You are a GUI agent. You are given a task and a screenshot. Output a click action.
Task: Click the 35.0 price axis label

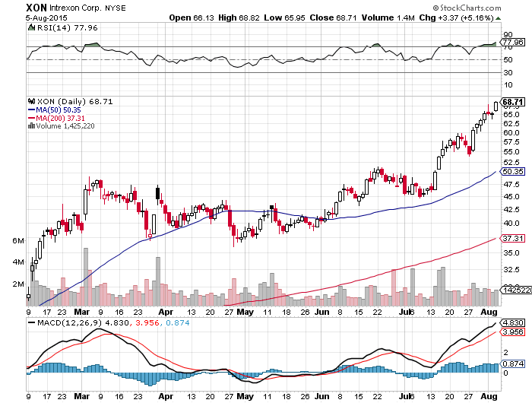pos(511,253)
